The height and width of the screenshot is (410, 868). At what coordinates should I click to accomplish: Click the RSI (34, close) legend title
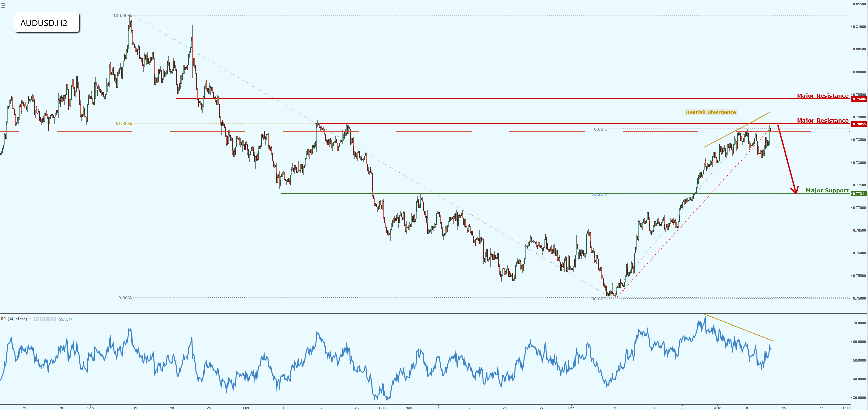point(14,319)
